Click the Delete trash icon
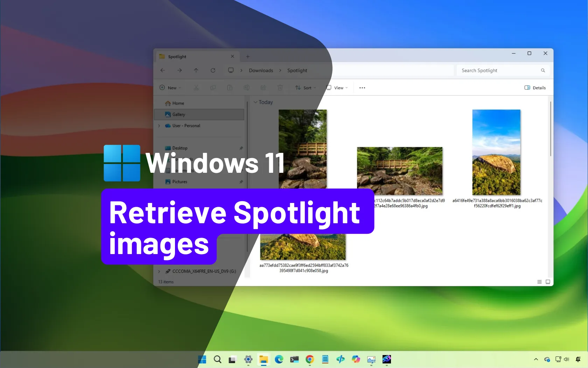This screenshot has height=368, width=588. point(280,88)
